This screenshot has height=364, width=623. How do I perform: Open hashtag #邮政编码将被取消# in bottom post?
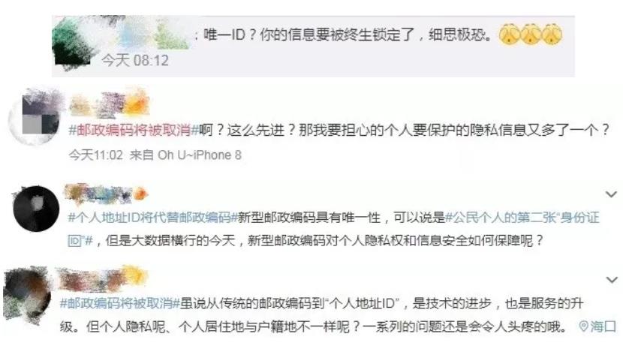(120, 304)
